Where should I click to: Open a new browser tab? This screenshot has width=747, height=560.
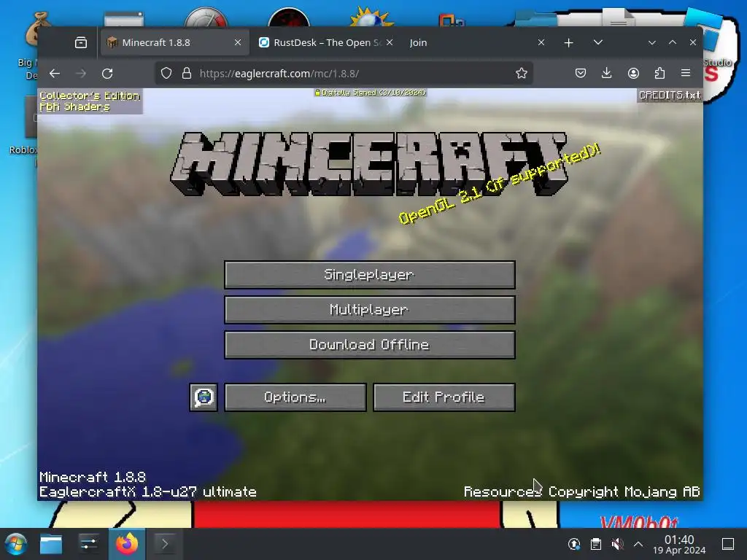tap(568, 43)
